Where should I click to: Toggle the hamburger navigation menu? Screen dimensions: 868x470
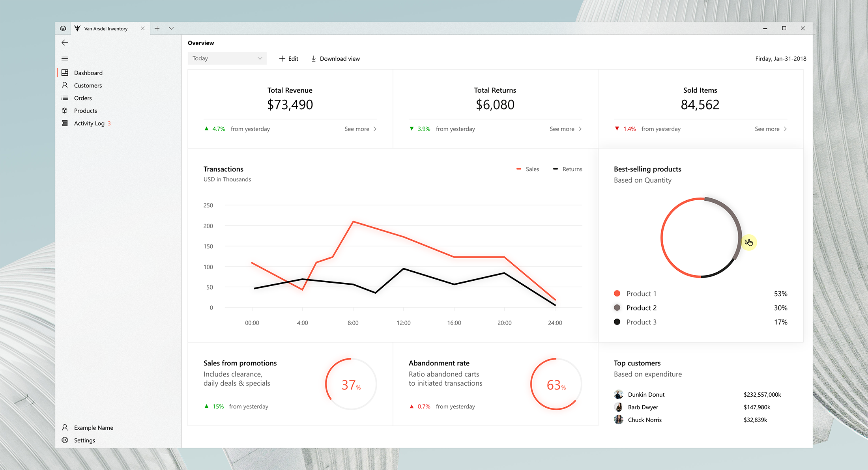click(x=65, y=58)
